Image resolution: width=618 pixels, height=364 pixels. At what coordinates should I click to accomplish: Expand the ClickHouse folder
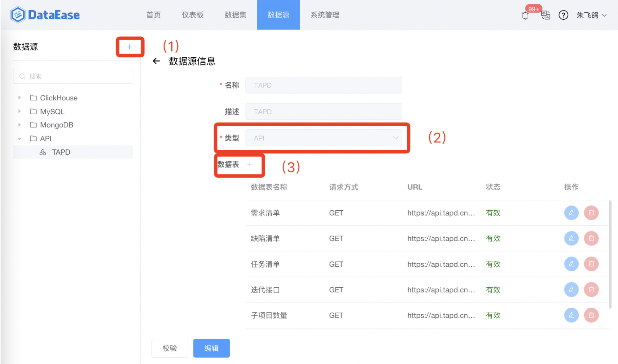[x=19, y=97]
